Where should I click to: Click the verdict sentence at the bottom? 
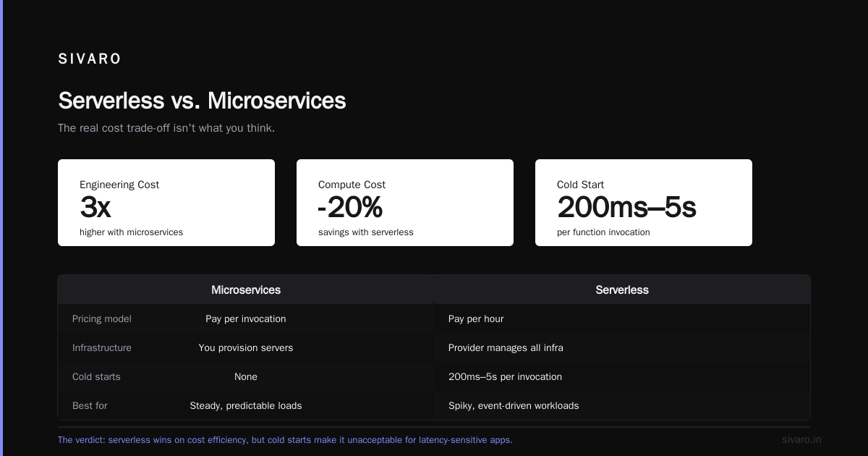click(x=285, y=439)
